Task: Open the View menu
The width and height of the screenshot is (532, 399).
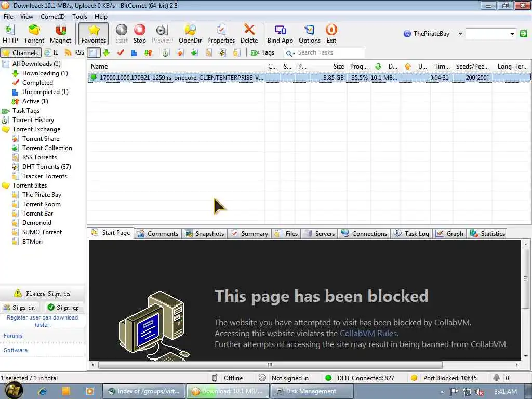Action: (x=26, y=16)
